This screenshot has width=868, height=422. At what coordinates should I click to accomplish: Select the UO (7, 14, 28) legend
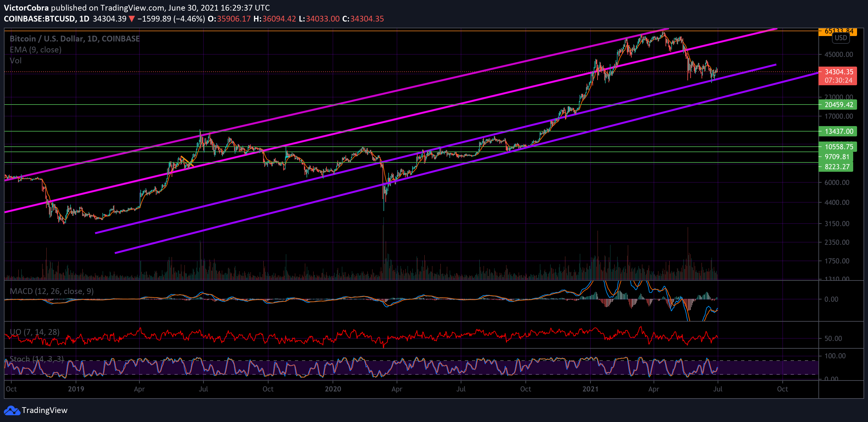pyautogui.click(x=34, y=332)
